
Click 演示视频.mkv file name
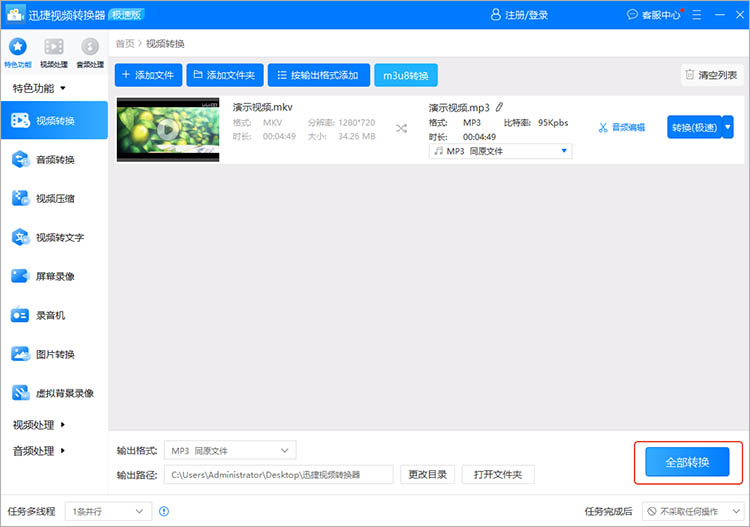(263, 107)
